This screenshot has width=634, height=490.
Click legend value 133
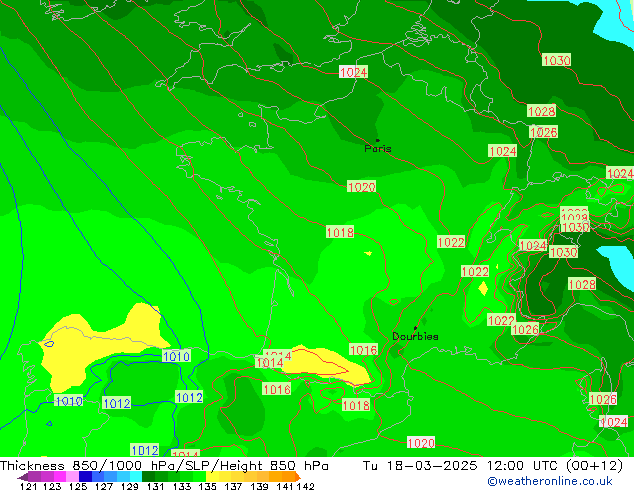tap(182, 486)
